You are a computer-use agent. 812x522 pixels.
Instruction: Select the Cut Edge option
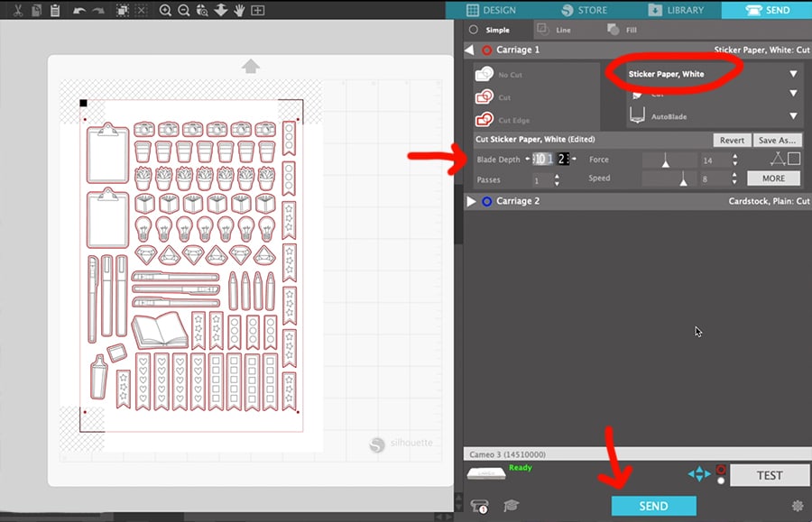point(514,120)
